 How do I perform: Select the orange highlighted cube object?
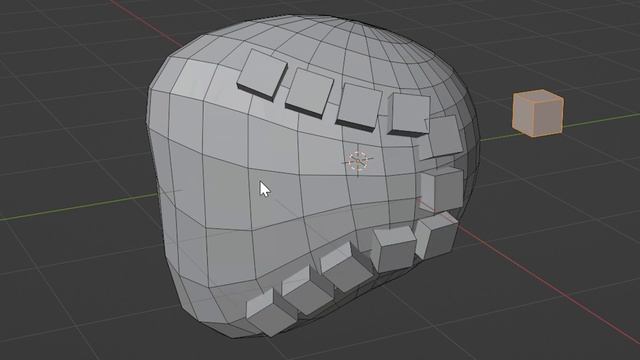pyautogui.click(x=538, y=113)
